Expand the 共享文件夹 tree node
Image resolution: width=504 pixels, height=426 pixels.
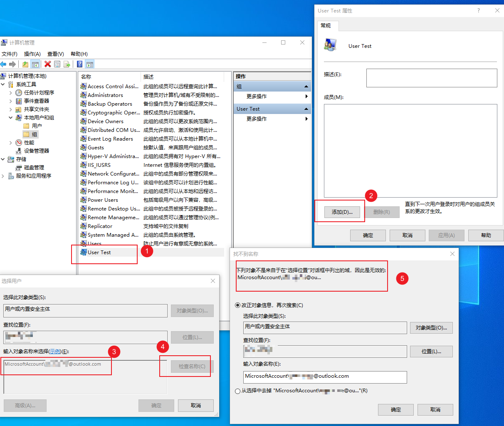[x=11, y=109]
